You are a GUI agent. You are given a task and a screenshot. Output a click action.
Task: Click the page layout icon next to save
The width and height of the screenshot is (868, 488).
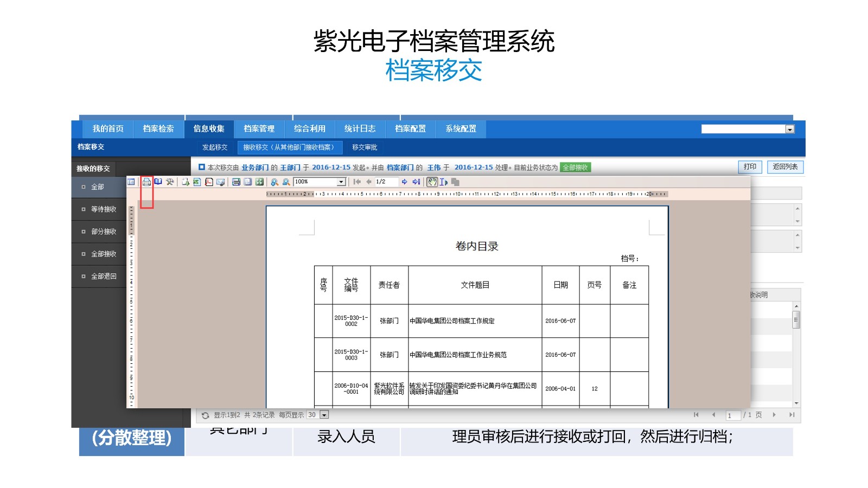248,182
